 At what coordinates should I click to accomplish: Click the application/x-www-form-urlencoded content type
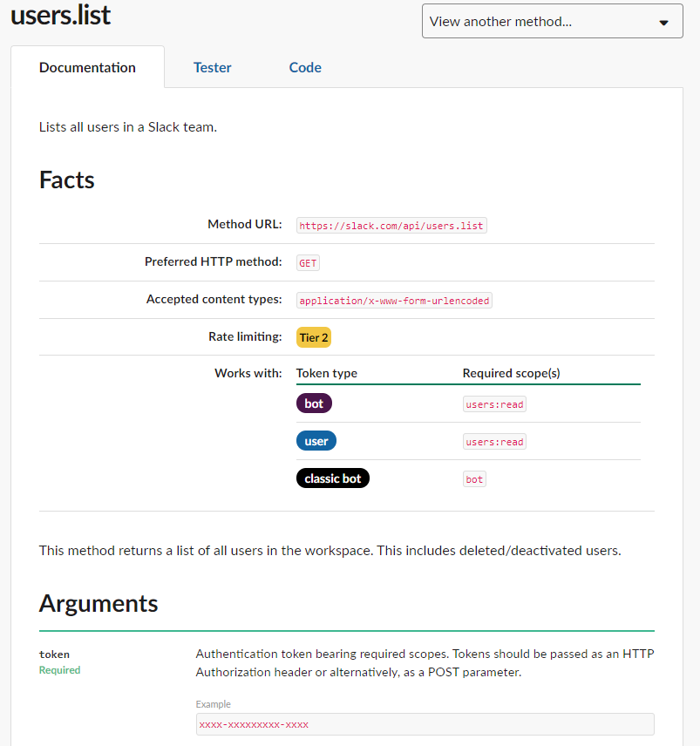[x=394, y=301]
